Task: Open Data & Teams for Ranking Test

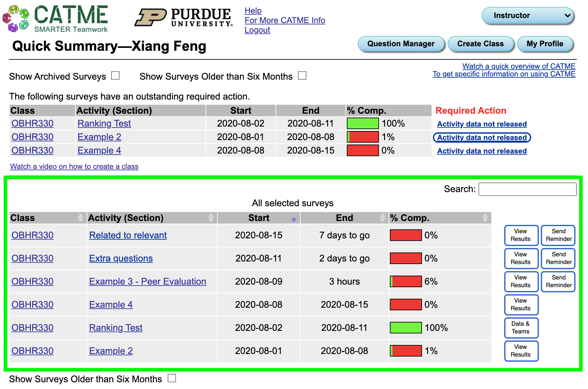Action: coord(521,328)
